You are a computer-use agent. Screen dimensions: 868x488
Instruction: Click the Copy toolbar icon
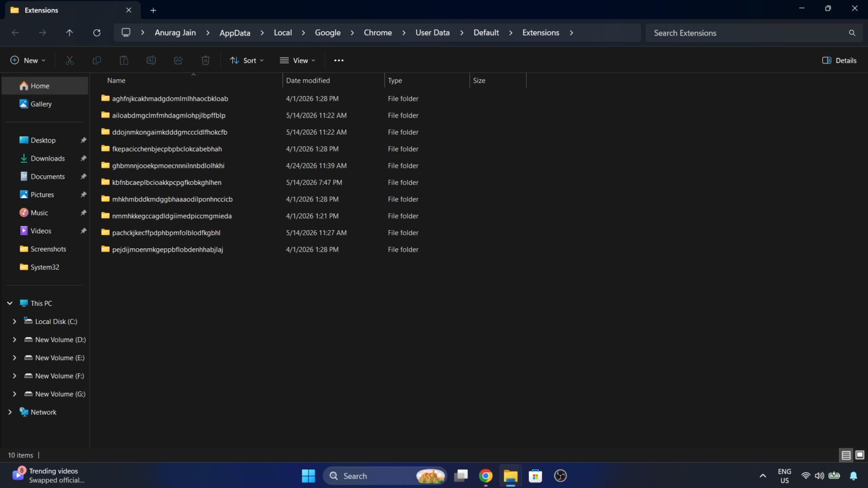tap(97, 61)
